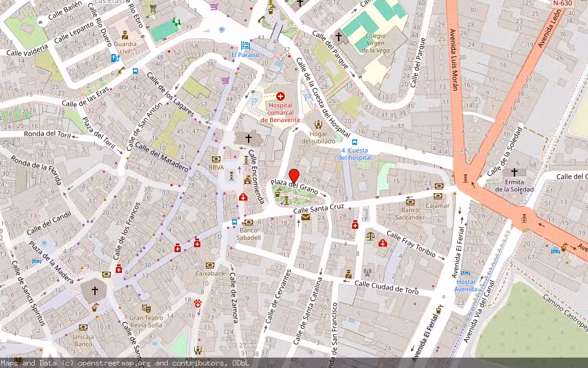588x368 pixels.
Task: Click the Hostal Avenida bed icon
Action: [x=465, y=272]
